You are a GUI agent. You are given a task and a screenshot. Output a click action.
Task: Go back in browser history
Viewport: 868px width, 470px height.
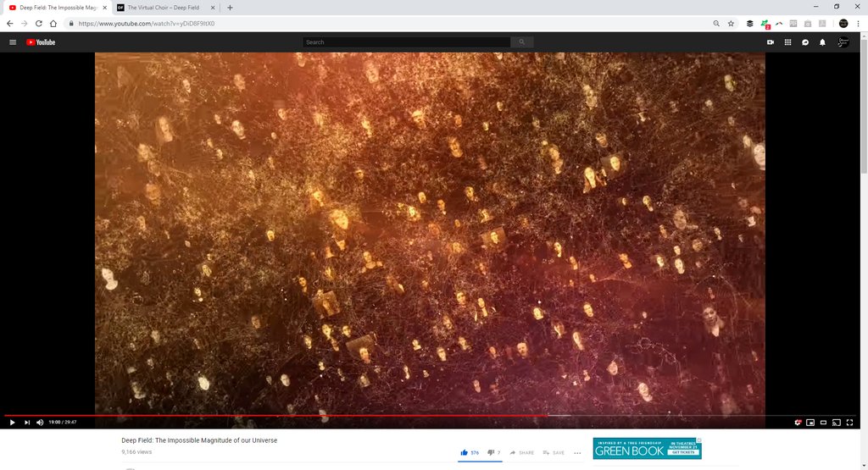(9, 23)
